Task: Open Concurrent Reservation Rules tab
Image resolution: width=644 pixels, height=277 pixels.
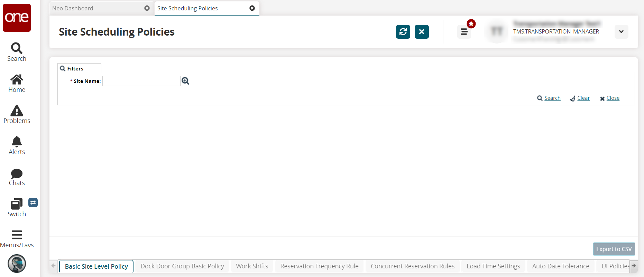Action: [413, 266]
